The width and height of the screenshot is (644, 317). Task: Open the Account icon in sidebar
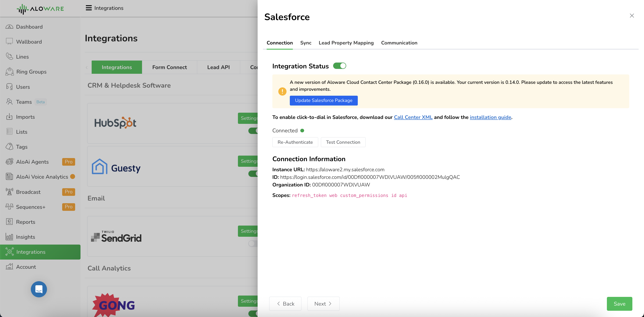coord(9,267)
